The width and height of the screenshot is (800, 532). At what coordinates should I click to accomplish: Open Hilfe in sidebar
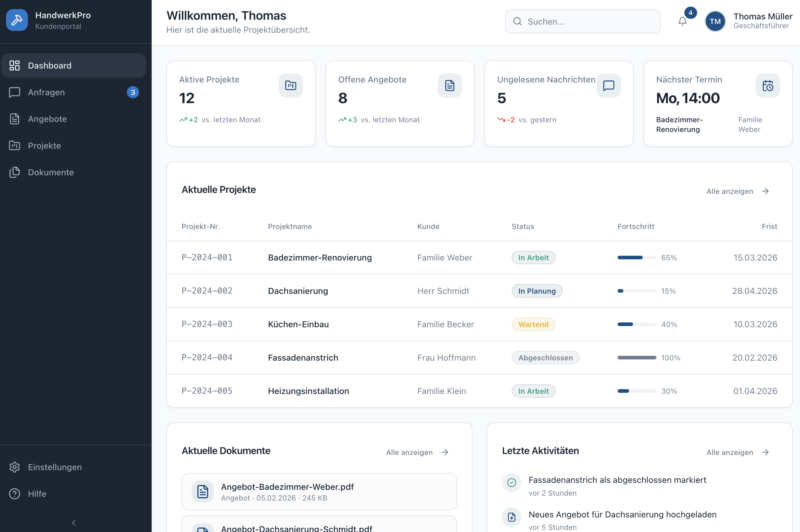tap(37, 493)
